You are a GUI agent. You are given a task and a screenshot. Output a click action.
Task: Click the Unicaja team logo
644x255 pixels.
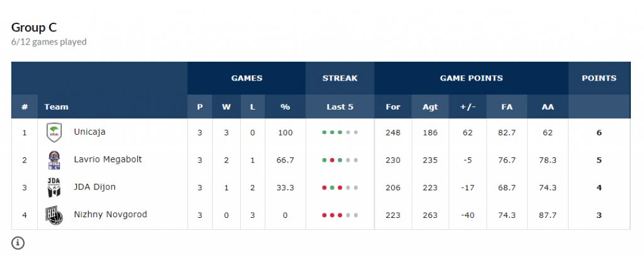(x=54, y=132)
